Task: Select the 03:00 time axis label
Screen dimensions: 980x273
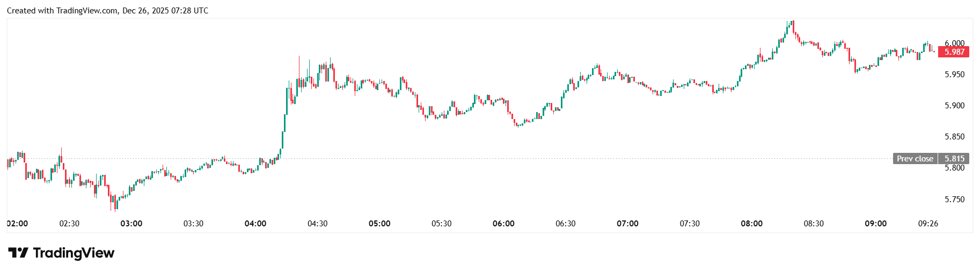Action: click(x=131, y=224)
